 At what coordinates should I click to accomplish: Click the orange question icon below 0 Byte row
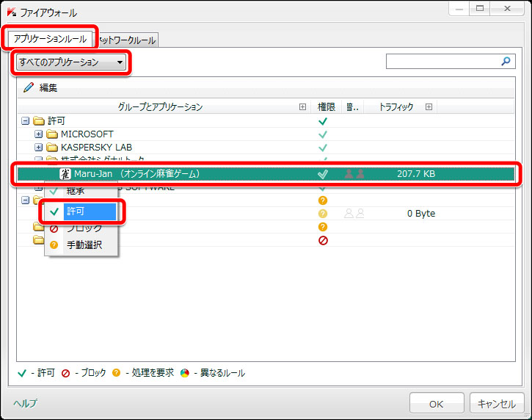[x=323, y=227]
